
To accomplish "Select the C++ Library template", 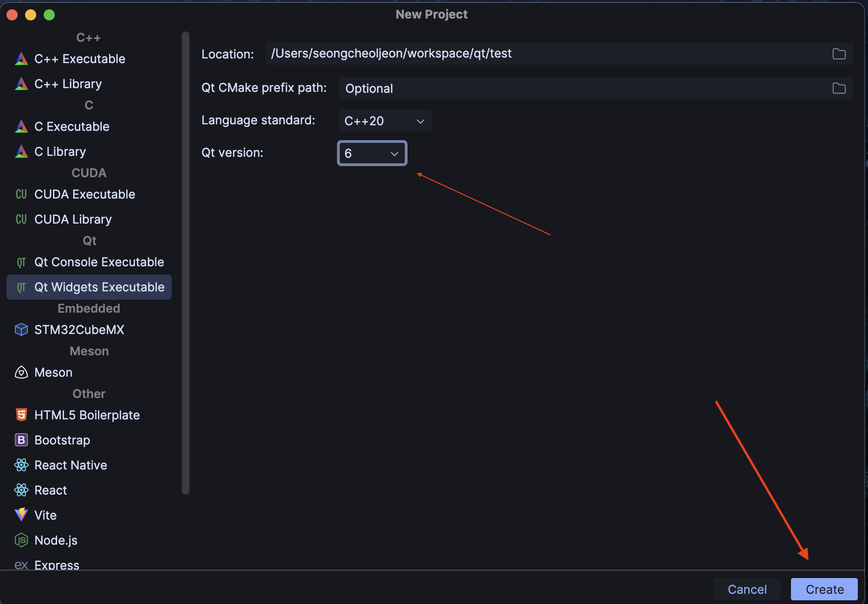I will point(68,84).
